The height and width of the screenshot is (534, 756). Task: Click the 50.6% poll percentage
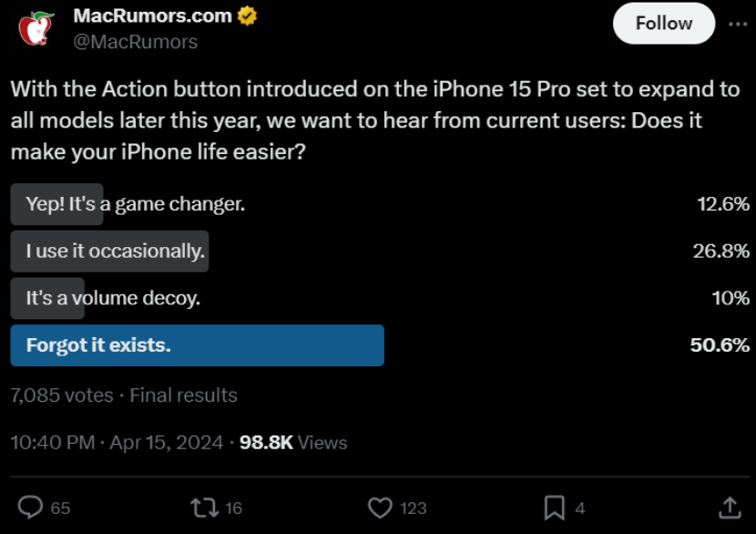pos(720,345)
